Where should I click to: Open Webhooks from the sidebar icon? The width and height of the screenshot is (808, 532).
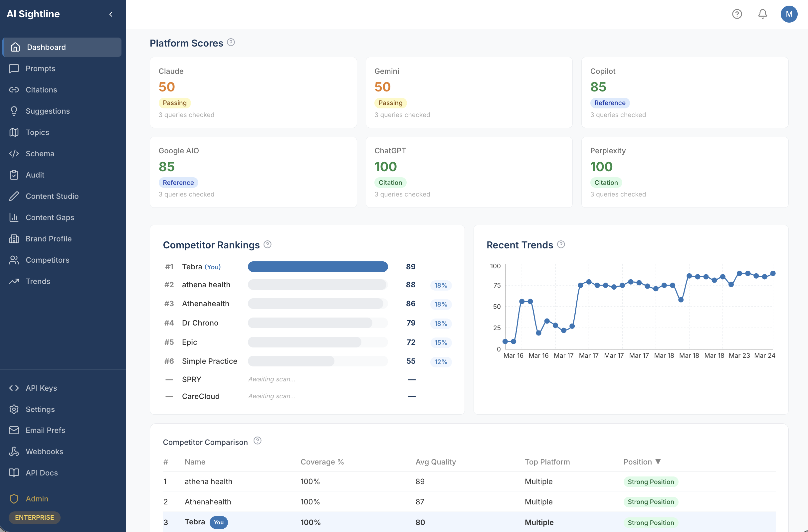(14, 451)
